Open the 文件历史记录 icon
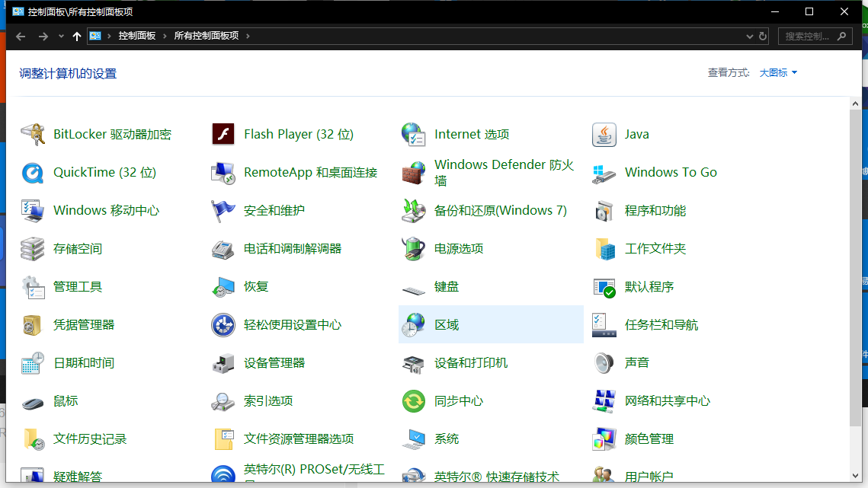This screenshot has height=488, width=868. (x=33, y=440)
